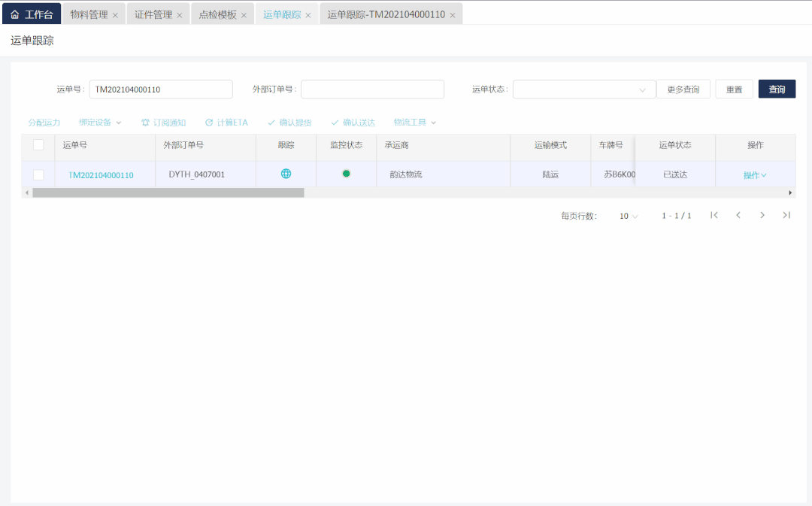The image size is (812, 506).
Task: Open the 运单状态 dropdown
Action: coord(584,89)
